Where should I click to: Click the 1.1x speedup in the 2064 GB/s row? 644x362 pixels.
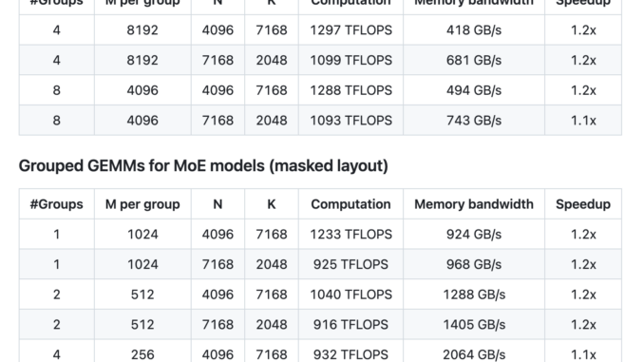(x=583, y=354)
